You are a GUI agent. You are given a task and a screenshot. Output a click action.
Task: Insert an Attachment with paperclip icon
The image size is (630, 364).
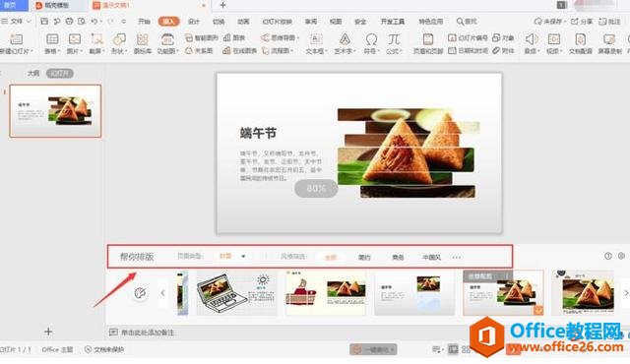pos(503,50)
